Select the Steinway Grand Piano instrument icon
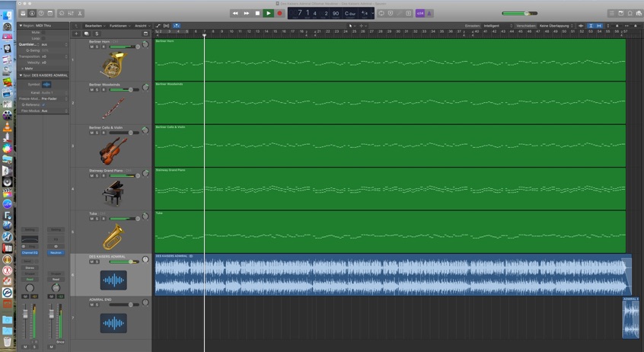The width and height of the screenshot is (644, 352). tap(113, 194)
